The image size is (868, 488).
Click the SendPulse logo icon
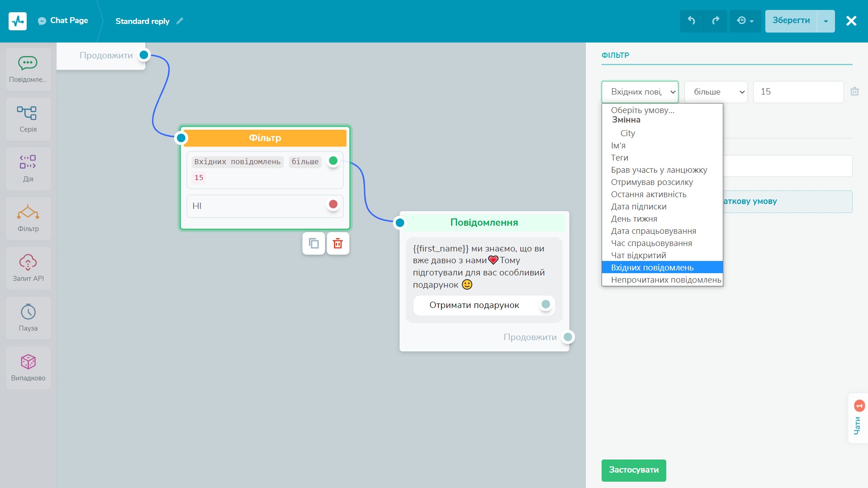coord(18,21)
